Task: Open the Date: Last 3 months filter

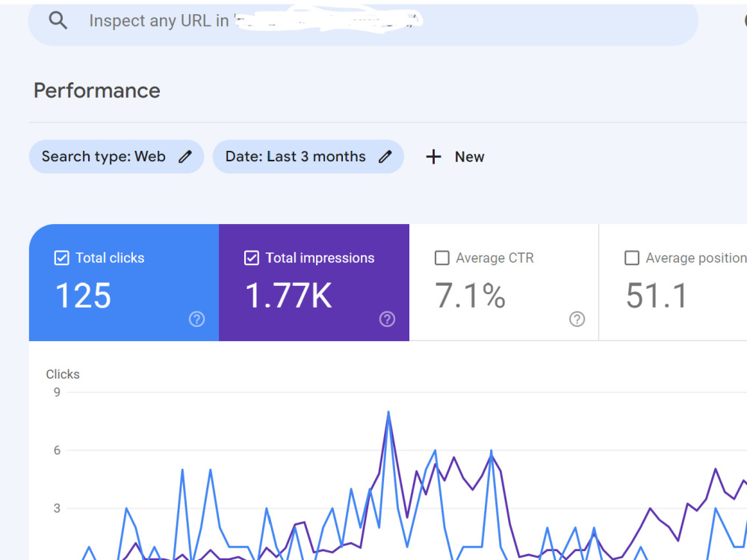Action: tap(309, 157)
